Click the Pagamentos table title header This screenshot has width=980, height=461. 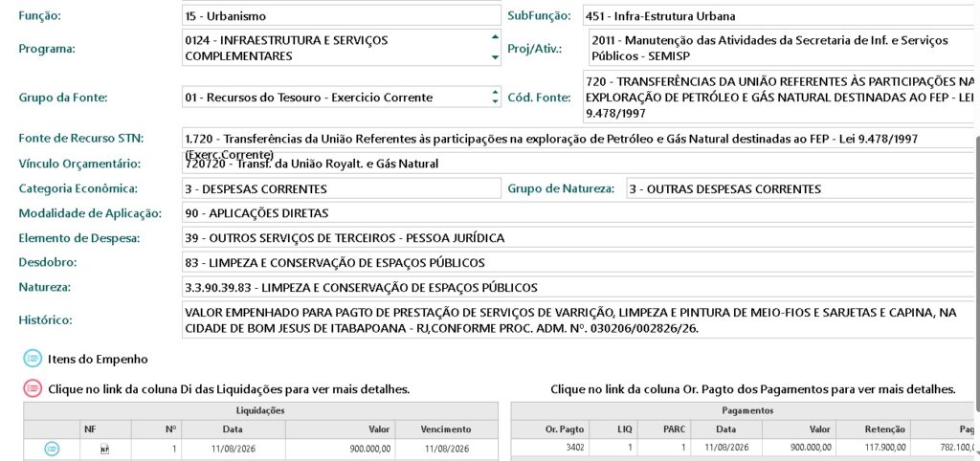(743, 411)
